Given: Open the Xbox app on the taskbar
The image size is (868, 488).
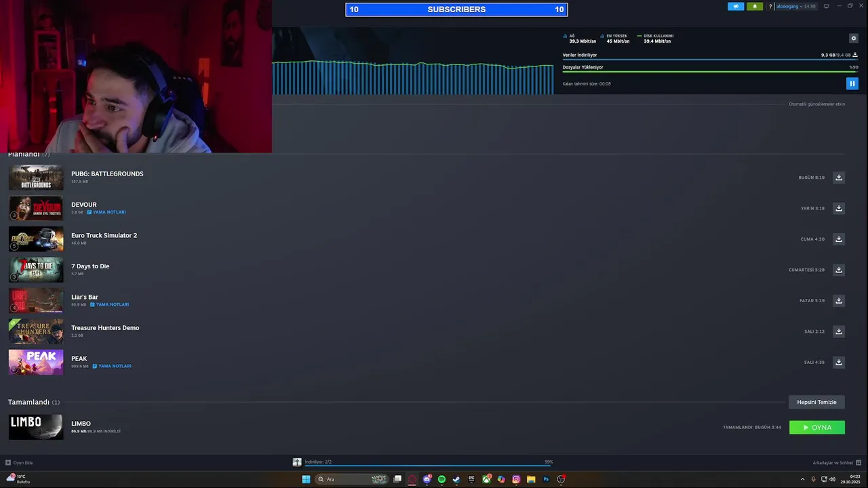Looking at the screenshot, I should [x=486, y=479].
